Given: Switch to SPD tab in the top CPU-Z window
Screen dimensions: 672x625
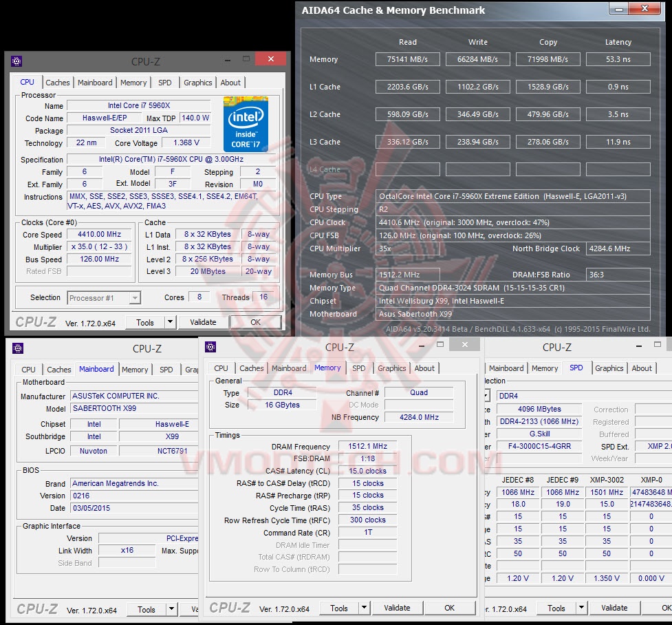Looking at the screenshot, I should pyautogui.click(x=165, y=83).
